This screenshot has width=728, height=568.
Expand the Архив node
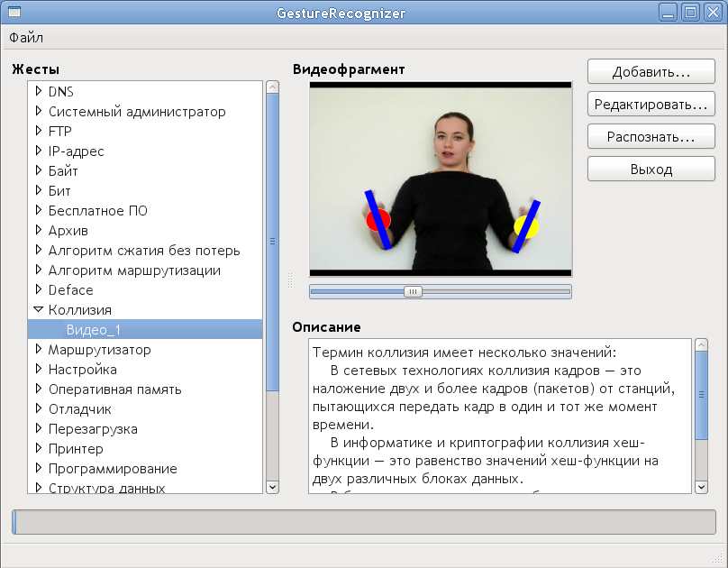coord(39,231)
